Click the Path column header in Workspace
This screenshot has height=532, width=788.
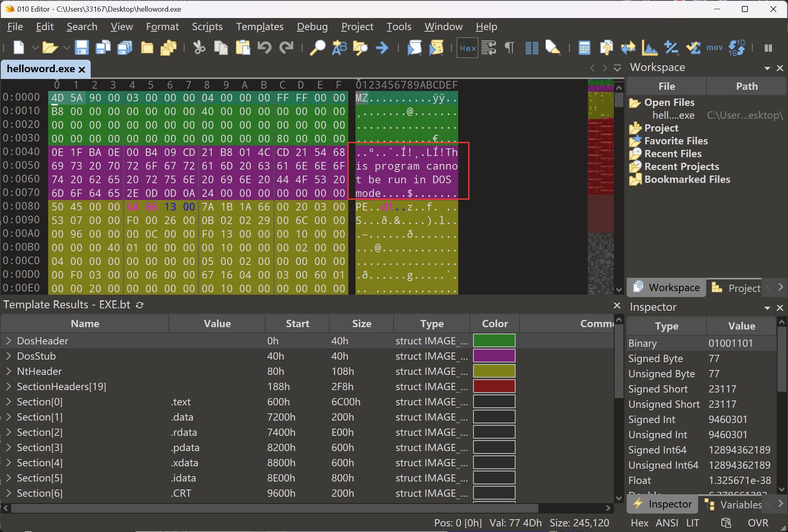(x=747, y=86)
